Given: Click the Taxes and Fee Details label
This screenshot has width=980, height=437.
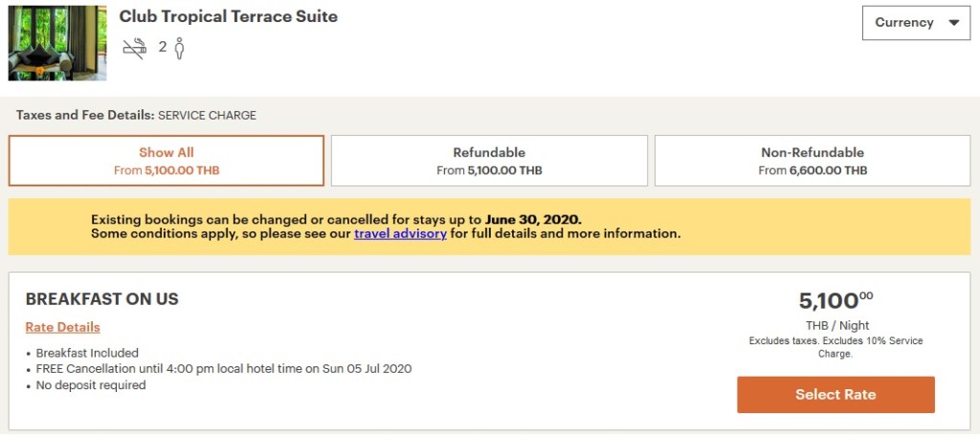Looking at the screenshot, I should click(x=85, y=116).
